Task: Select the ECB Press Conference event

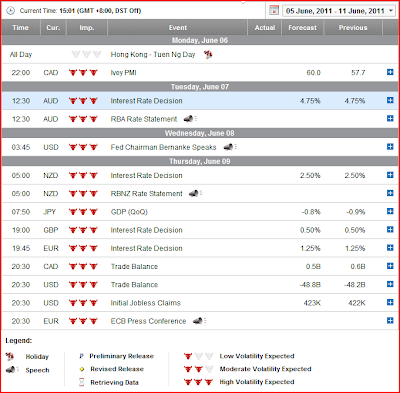Action: 148,321
